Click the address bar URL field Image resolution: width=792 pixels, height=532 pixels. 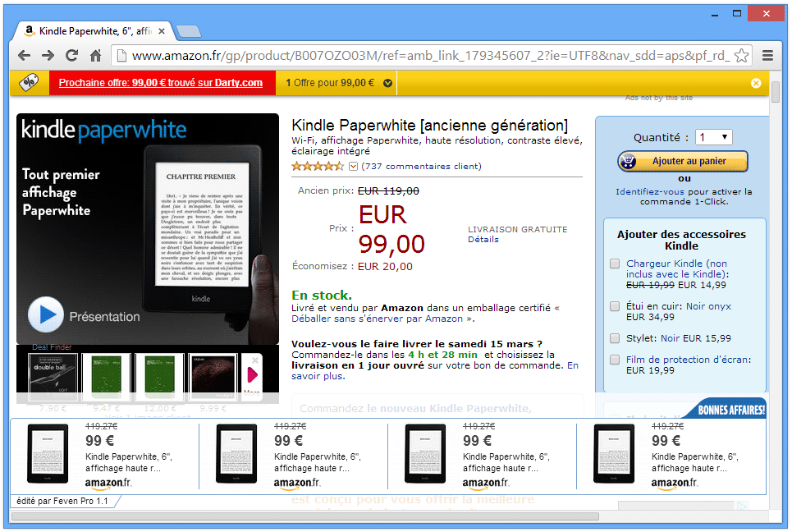(x=430, y=56)
